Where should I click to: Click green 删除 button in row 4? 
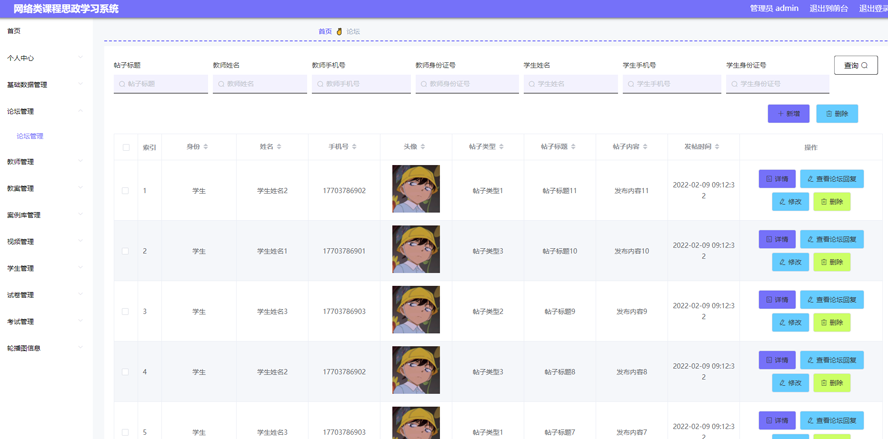pos(831,383)
